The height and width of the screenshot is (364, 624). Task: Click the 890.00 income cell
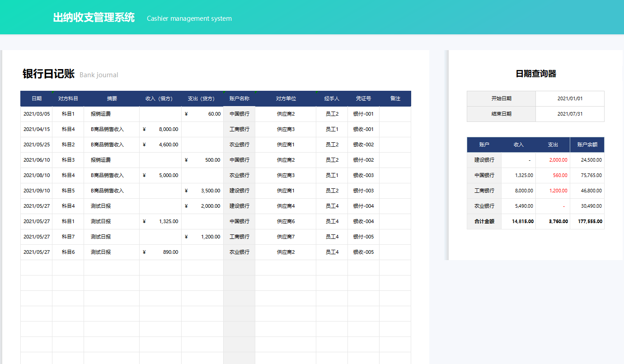[x=160, y=252]
